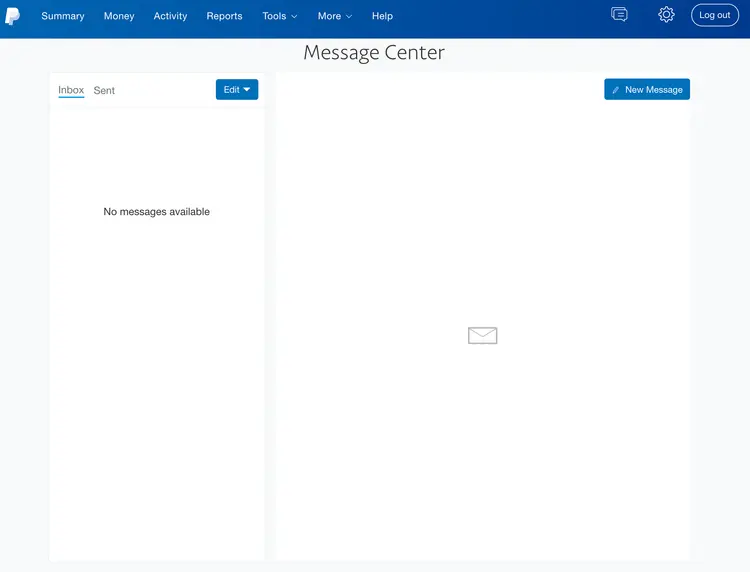
Task: Expand the More menu
Action: point(334,16)
